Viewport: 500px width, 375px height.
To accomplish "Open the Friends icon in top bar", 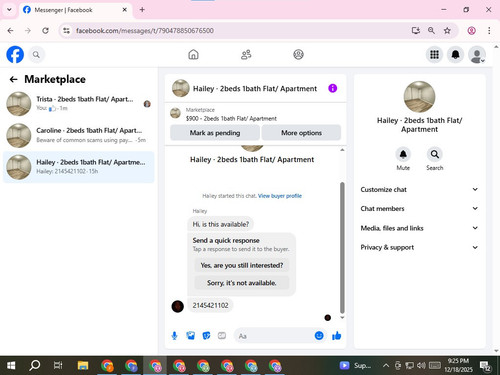I will [x=246, y=54].
